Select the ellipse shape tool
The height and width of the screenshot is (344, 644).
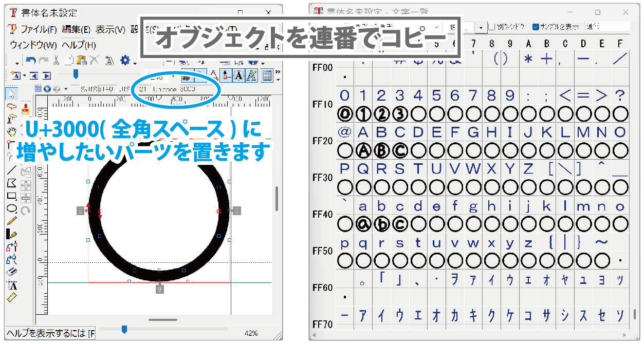coord(11,208)
